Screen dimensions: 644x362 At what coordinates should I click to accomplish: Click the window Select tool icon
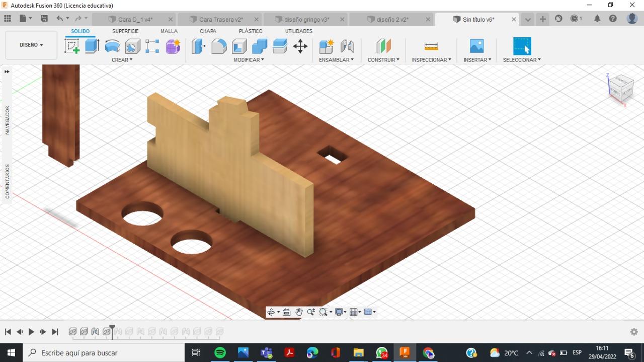click(x=522, y=46)
